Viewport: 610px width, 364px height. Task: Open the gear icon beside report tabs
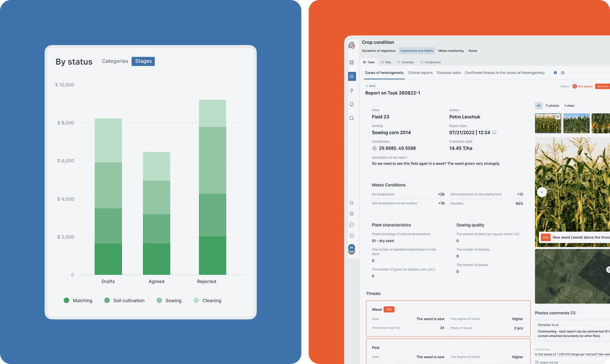point(563,73)
